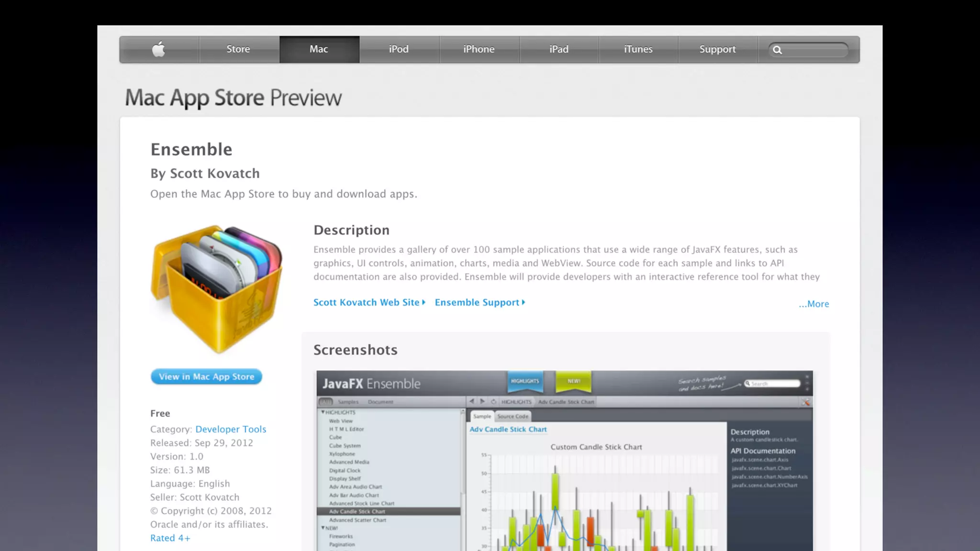Select Fireworks in the samples tree
The width and height of the screenshot is (980, 551).
[341, 536]
